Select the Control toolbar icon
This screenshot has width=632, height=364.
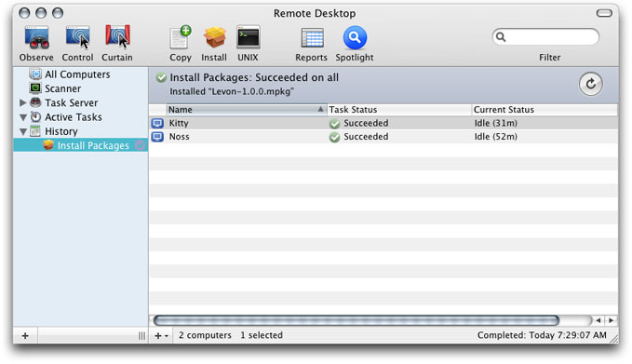click(77, 37)
